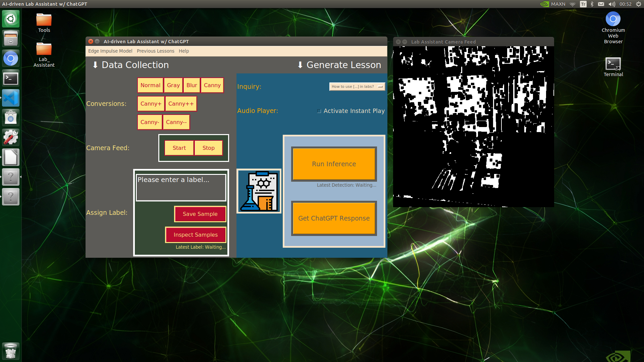Expand the Inquiry options dropdown
This screenshot has height=362, width=644.
point(357,86)
